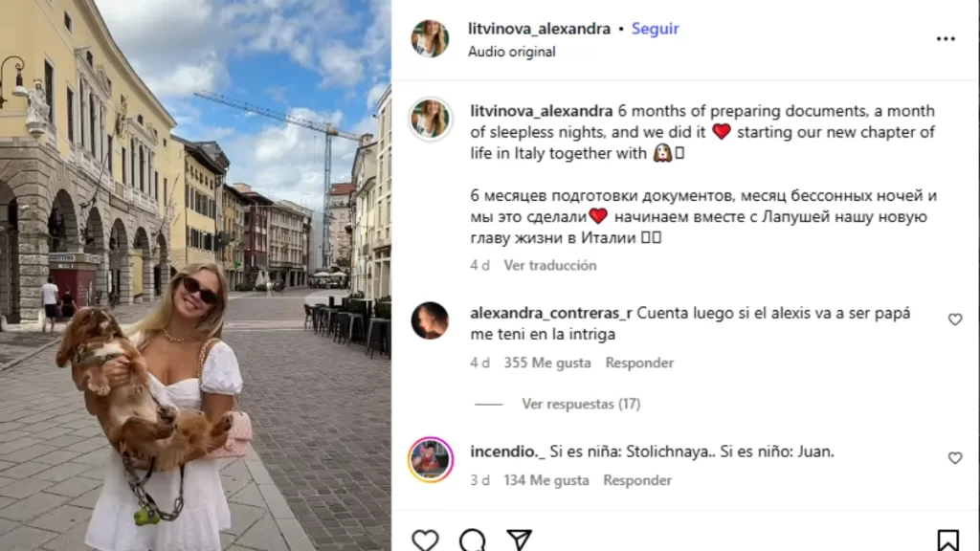The height and width of the screenshot is (551, 980).
Task: Share post via paper plane icon
Action: 519,540
